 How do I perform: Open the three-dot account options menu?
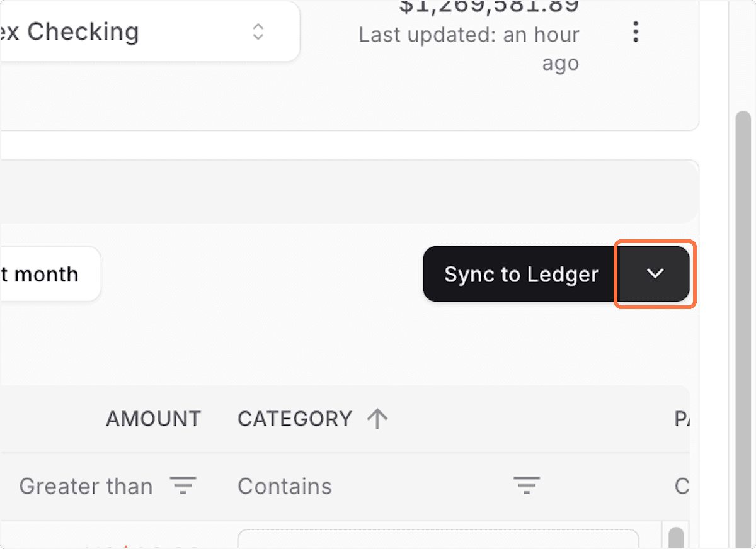(636, 32)
